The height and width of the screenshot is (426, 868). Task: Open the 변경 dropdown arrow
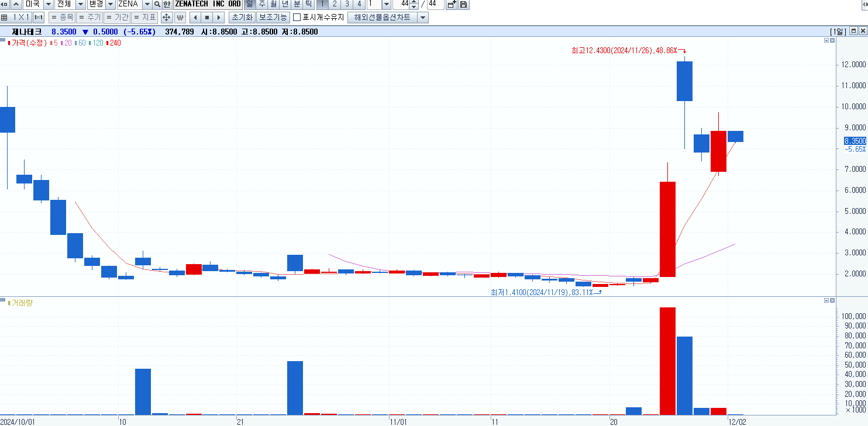click(110, 4)
